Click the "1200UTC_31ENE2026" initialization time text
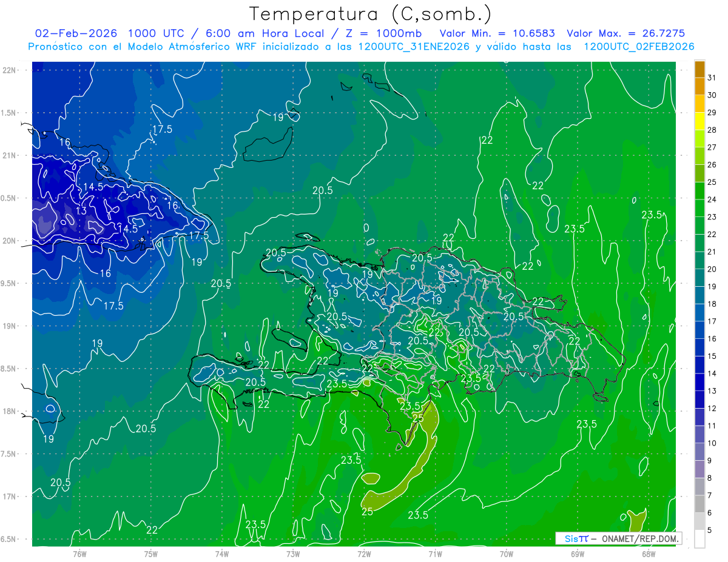728x562 pixels. click(x=414, y=47)
